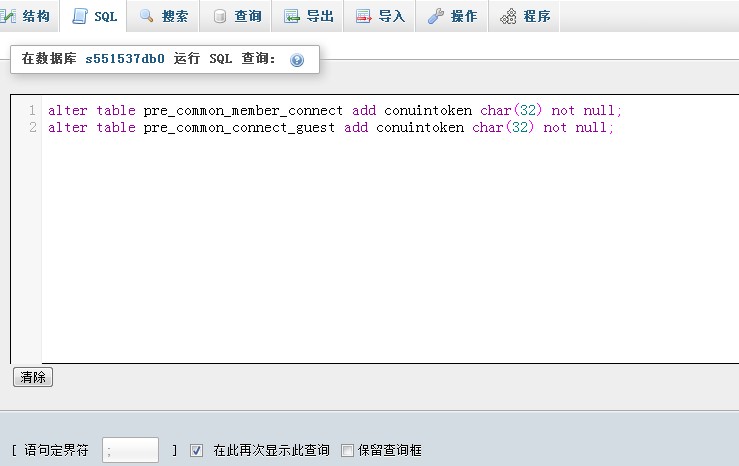The image size is (739, 466).
Task: Click the 语句定界符 label
Action: [x=56, y=450]
